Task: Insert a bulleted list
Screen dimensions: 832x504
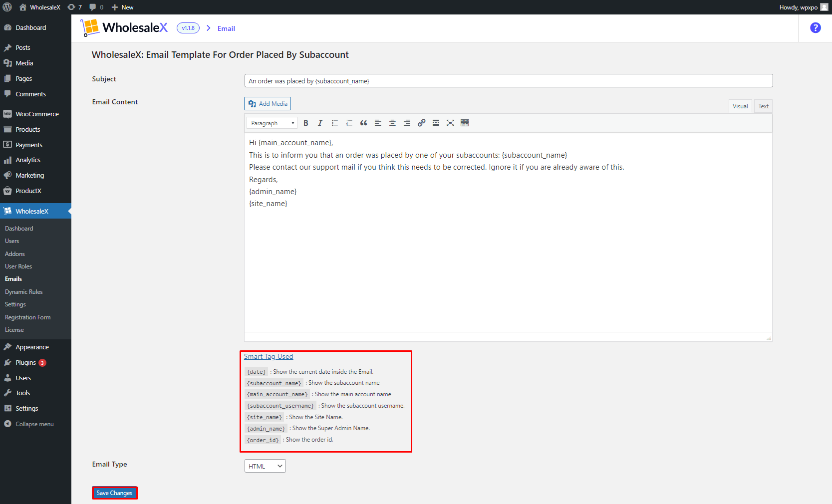Action: (x=335, y=123)
